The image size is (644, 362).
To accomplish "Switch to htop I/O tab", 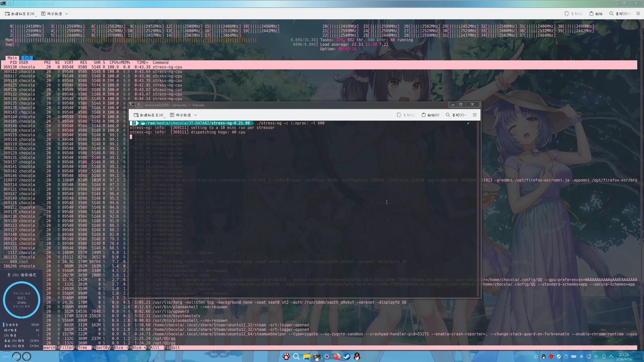I will coord(27,58).
